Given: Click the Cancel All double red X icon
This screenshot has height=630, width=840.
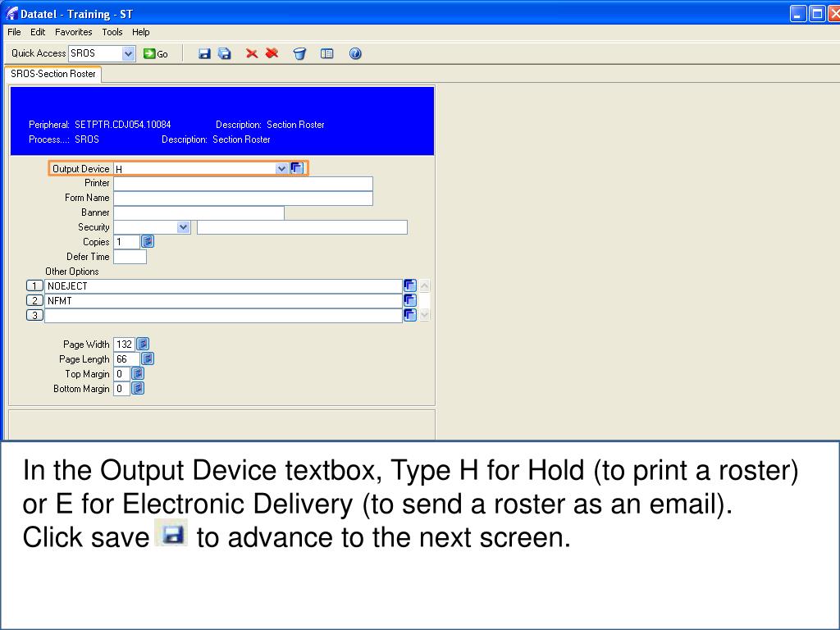Looking at the screenshot, I should (x=272, y=53).
